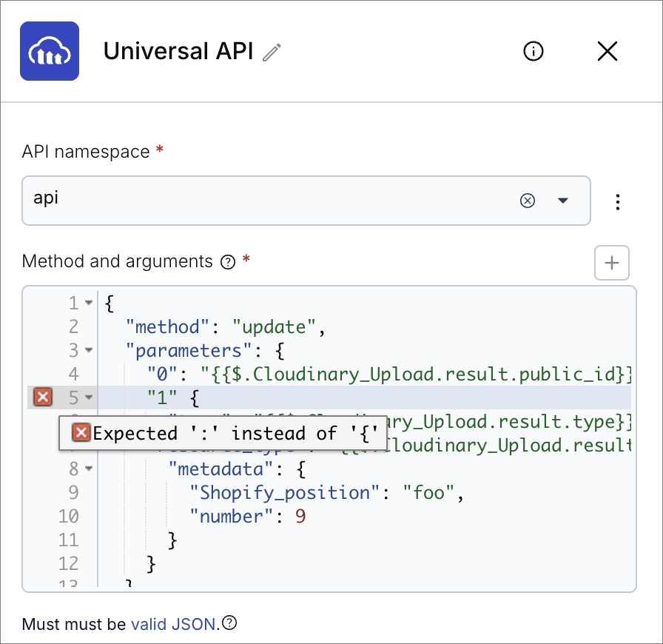Click the plus button above the code editor
The width and height of the screenshot is (663, 644).
coord(612,263)
